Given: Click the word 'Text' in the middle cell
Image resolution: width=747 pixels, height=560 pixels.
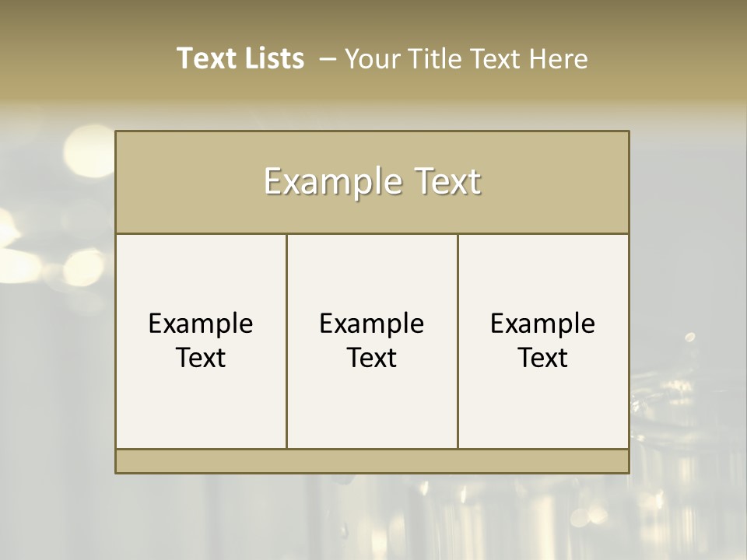Looking at the screenshot, I should [372, 358].
